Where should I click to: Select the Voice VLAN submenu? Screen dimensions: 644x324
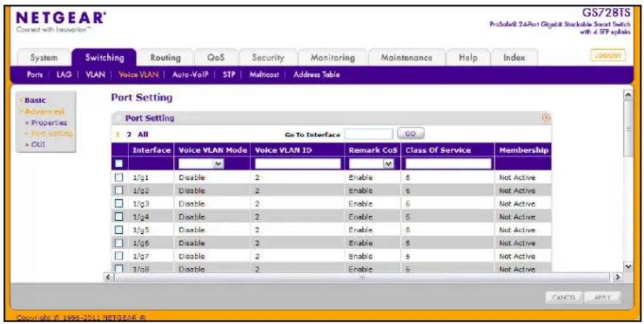coord(138,75)
